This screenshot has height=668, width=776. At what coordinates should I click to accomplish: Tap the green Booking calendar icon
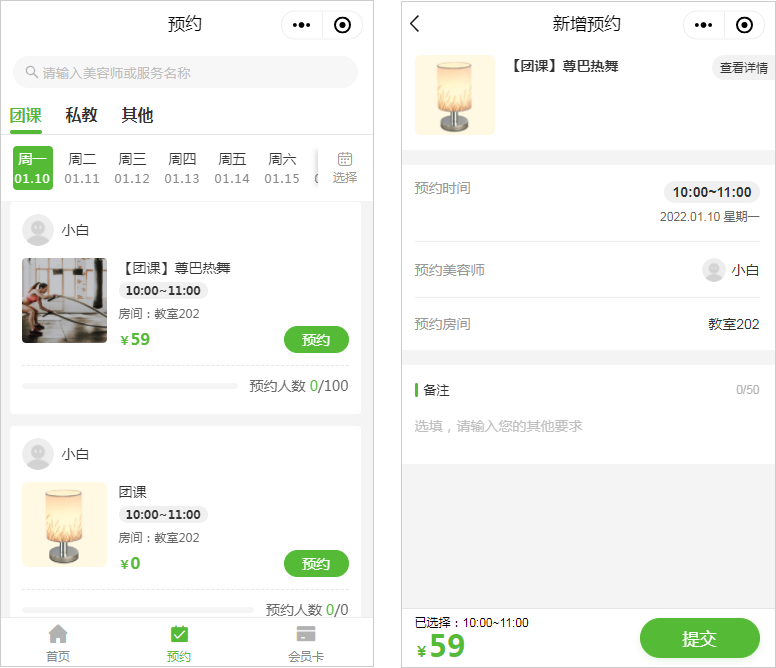[x=179, y=634]
